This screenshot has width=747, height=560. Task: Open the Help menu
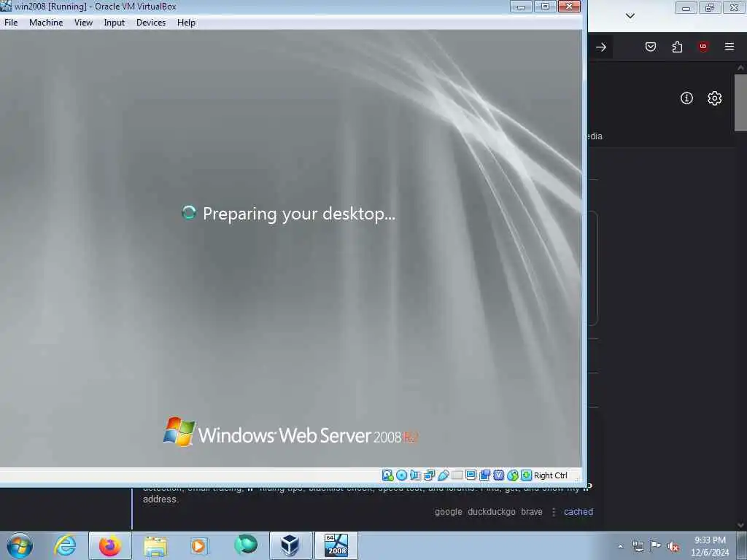click(186, 23)
